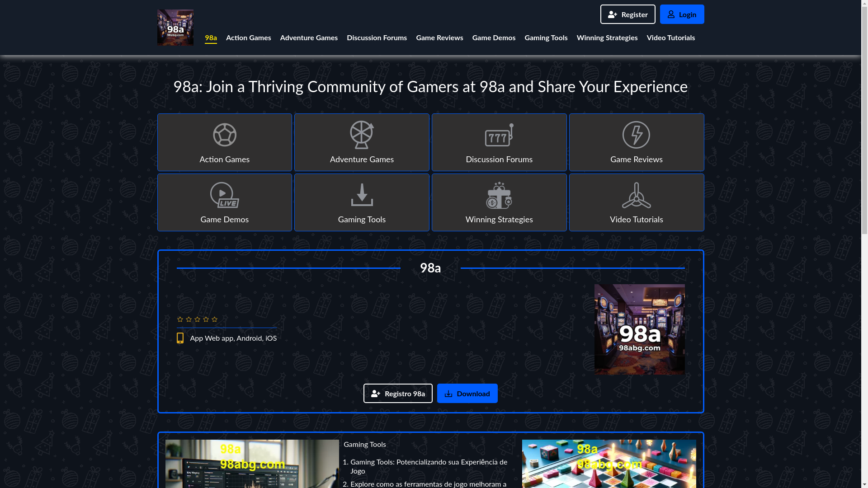Screen dimensions: 868x488
Task: Click the Registro 98a button
Action: coord(398,394)
